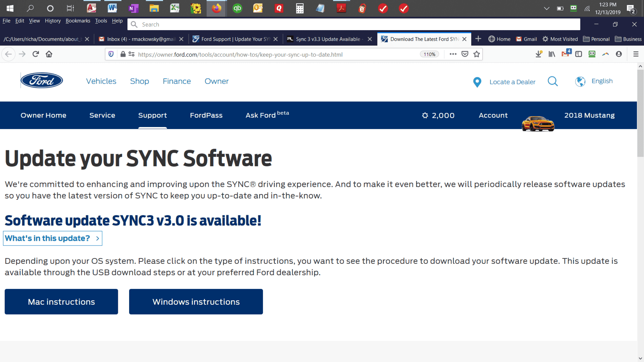Click the page vertical scrollbar thumb
The width and height of the screenshot is (644, 362).
pyautogui.click(x=640, y=113)
